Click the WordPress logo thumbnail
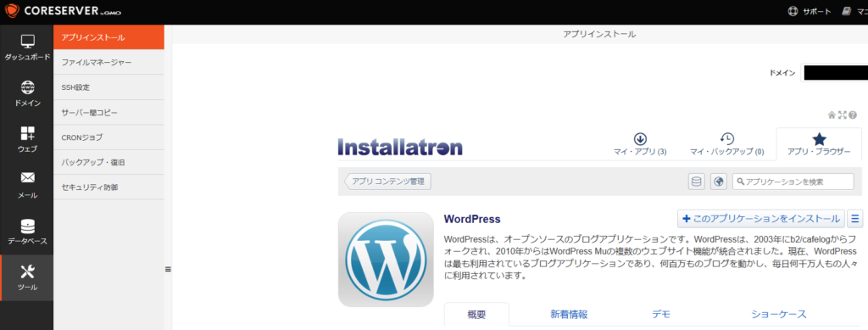 tap(386, 259)
